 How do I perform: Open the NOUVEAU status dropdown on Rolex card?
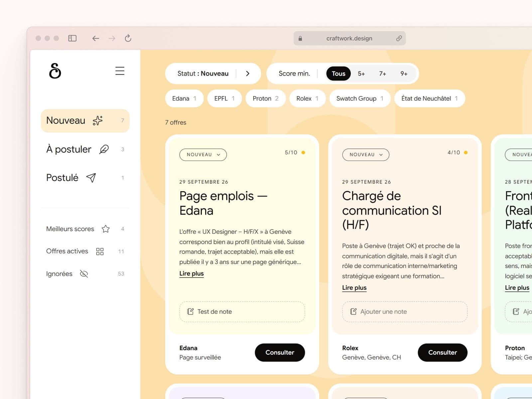pos(366,155)
